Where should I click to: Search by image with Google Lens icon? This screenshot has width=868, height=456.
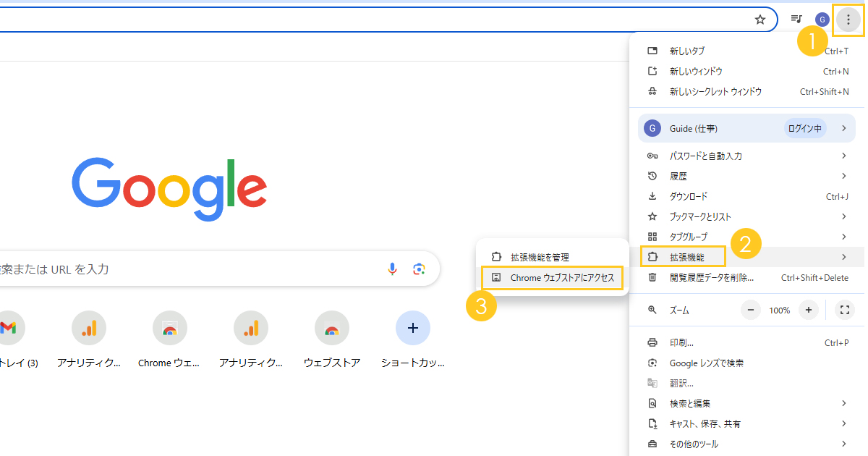(x=419, y=269)
